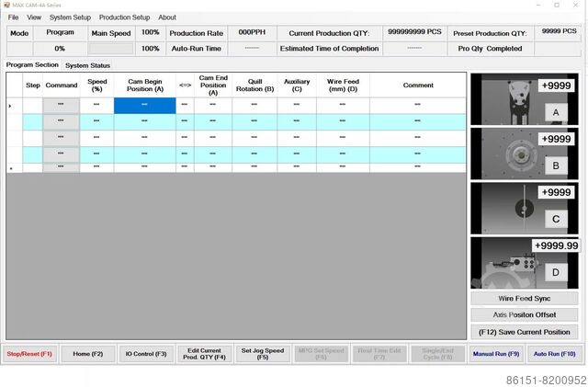This screenshot has height=387, width=588.
Task: Click the axis A button
Action: pos(555,111)
